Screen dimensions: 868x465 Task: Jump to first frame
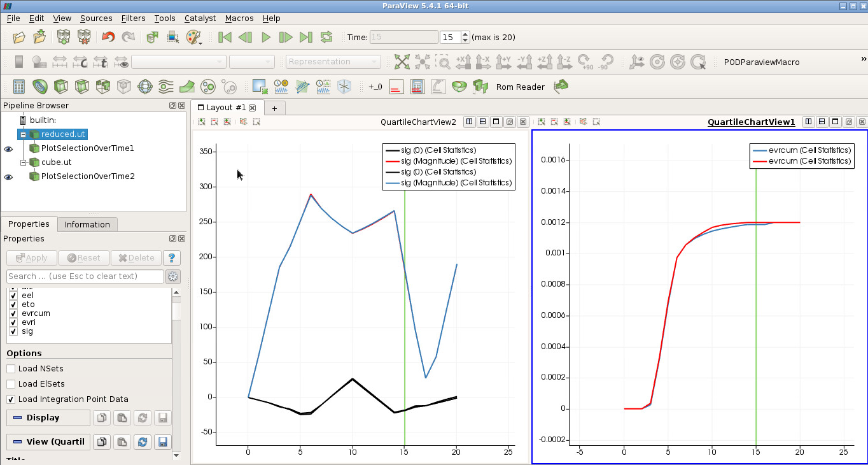point(225,37)
